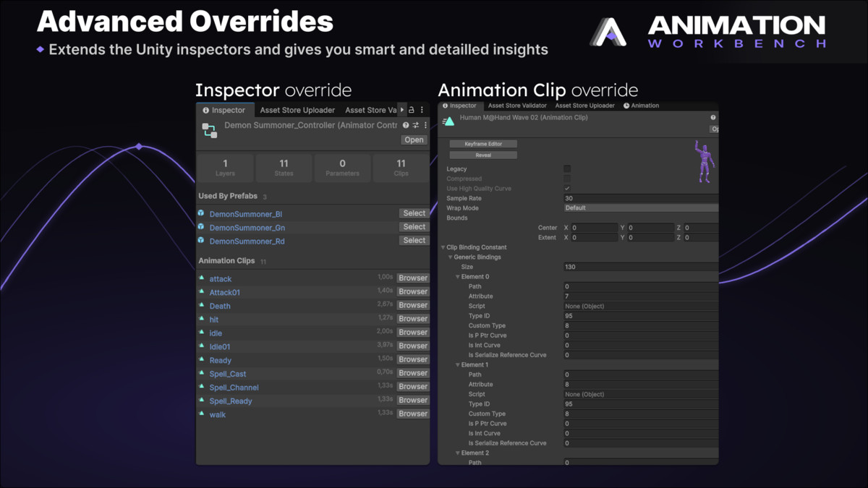The width and height of the screenshot is (868, 488).
Task: Switch to the Animation tab
Action: [x=642, y=106]
